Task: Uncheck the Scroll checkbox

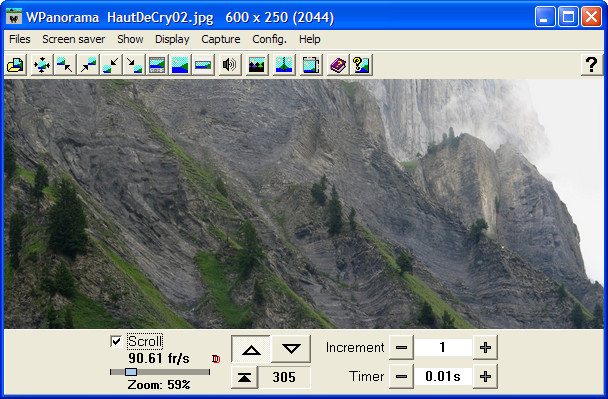Action: pyautogui.click(x=116, y=342)
